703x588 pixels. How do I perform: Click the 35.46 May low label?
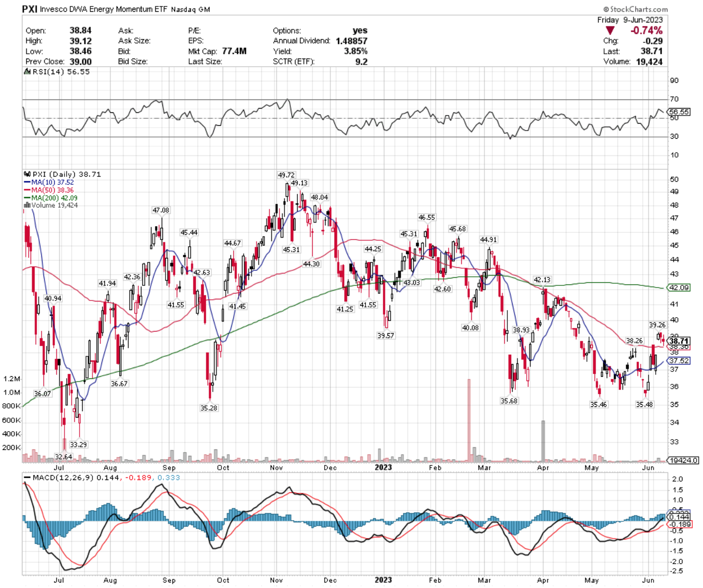point(598,404)
